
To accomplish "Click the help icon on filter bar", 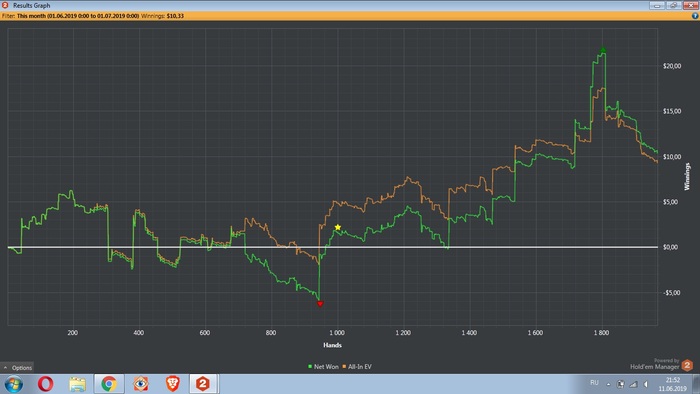I will tap(695, 16).
